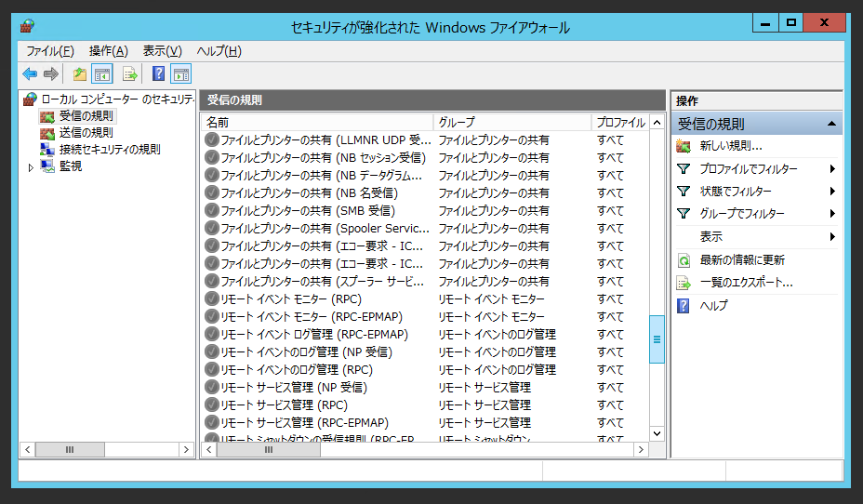The width and height of the screenshot is (863, 504).
Task: Click the blue Help toolbar icon
Action: click(x=158, y=73)
